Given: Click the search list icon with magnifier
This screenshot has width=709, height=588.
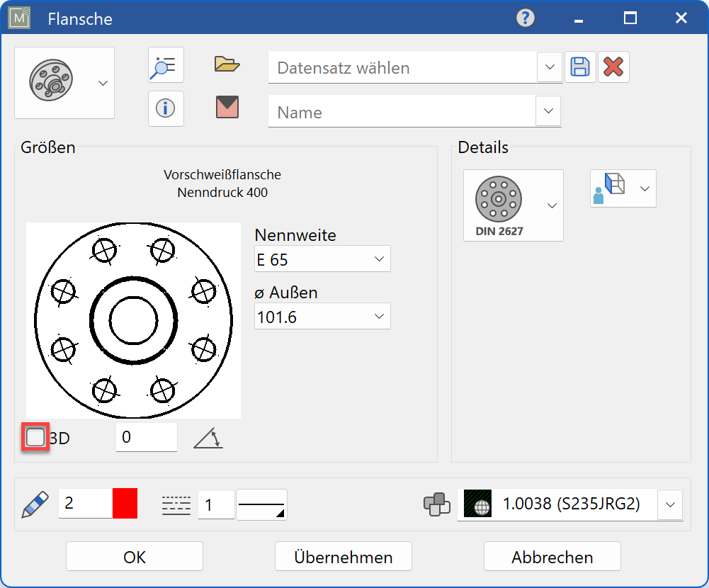Looking at the screenshot, I should [166, 66].
